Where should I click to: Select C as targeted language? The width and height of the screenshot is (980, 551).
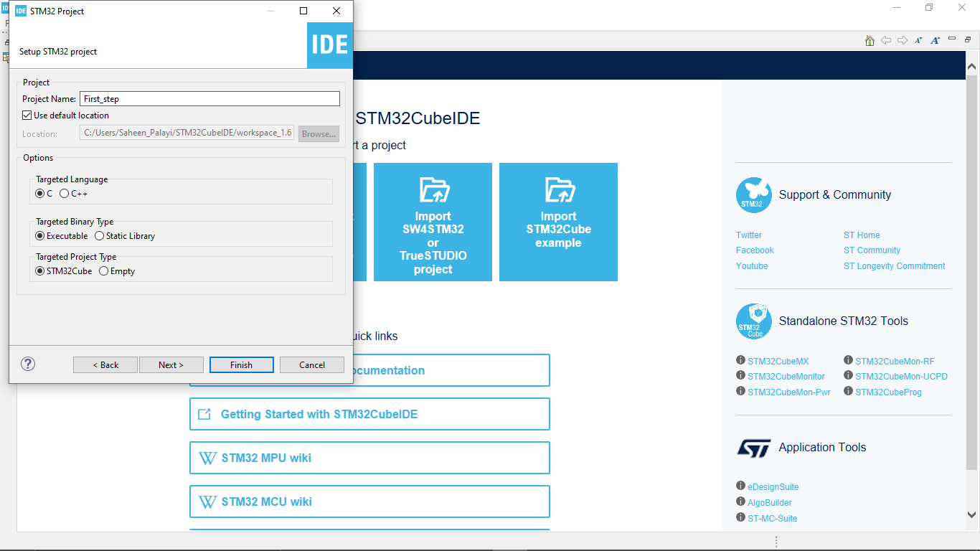(40, 193)
